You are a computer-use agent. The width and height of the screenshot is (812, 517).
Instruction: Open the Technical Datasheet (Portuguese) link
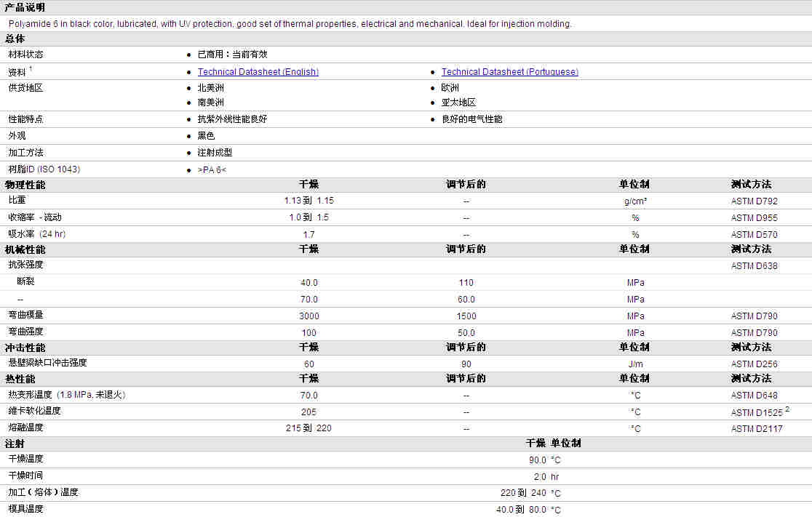coord(509,72)
